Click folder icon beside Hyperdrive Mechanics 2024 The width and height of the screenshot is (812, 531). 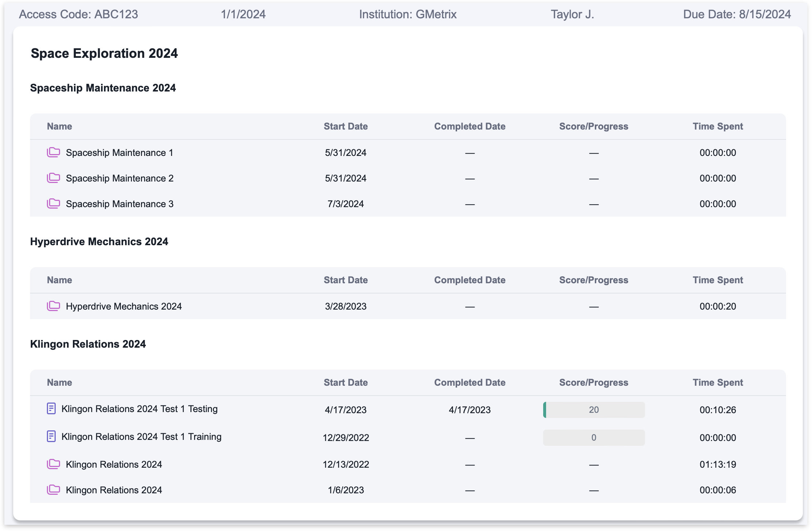pos(53,306)
